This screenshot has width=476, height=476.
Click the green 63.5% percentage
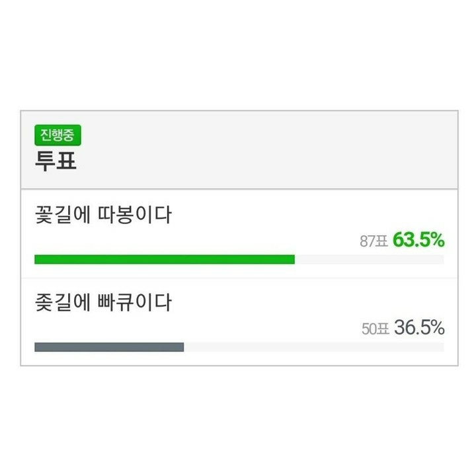click(x=418, y=240)
